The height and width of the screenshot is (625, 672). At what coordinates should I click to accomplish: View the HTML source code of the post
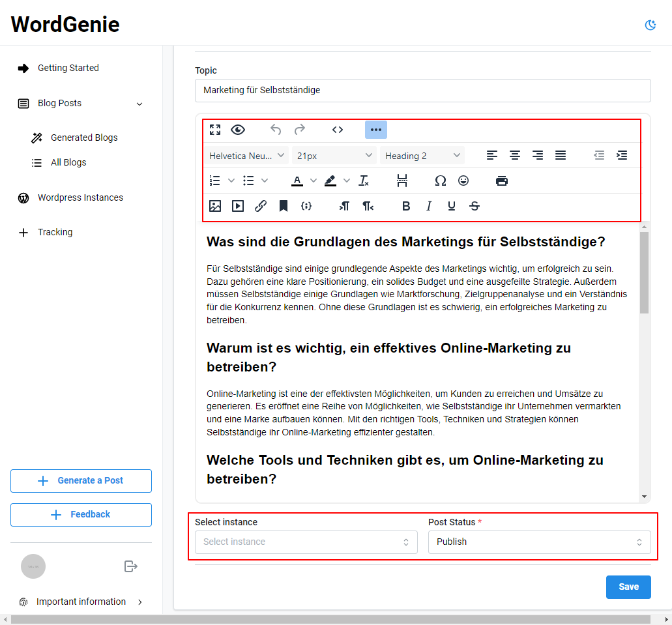[338, 130]
